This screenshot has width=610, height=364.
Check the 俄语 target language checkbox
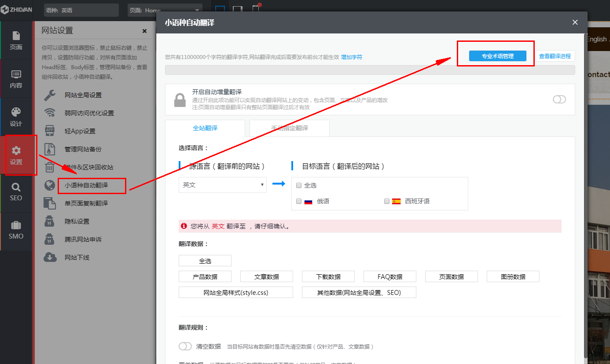pos(299,201)
